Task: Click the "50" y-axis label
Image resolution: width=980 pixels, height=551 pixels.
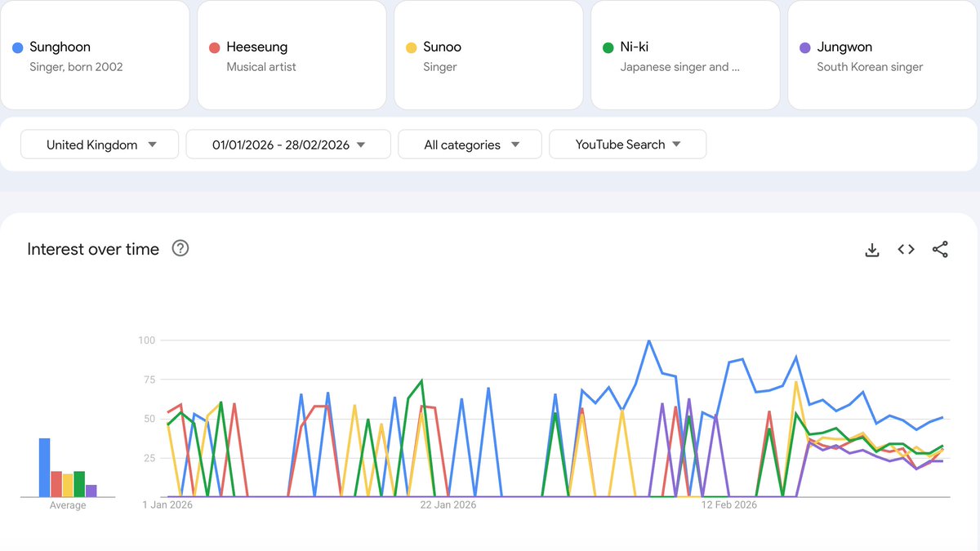Action: (x=149, y=419)
